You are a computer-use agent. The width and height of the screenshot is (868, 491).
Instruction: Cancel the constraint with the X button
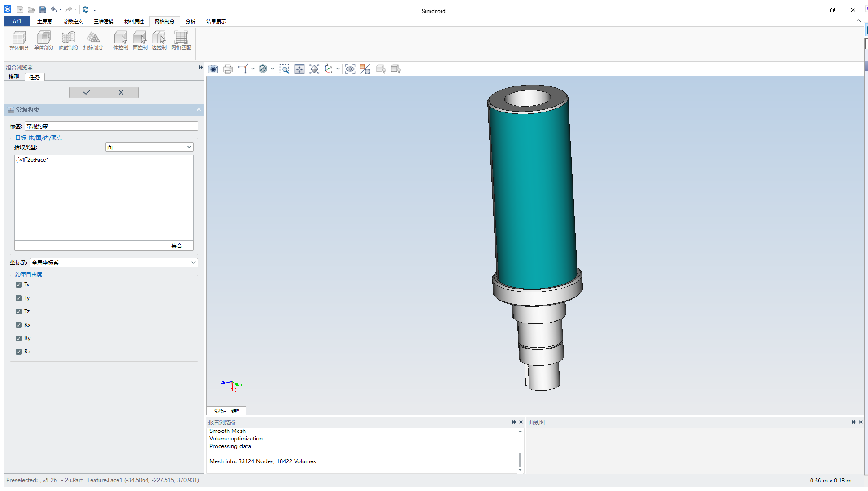click(121, 92)
